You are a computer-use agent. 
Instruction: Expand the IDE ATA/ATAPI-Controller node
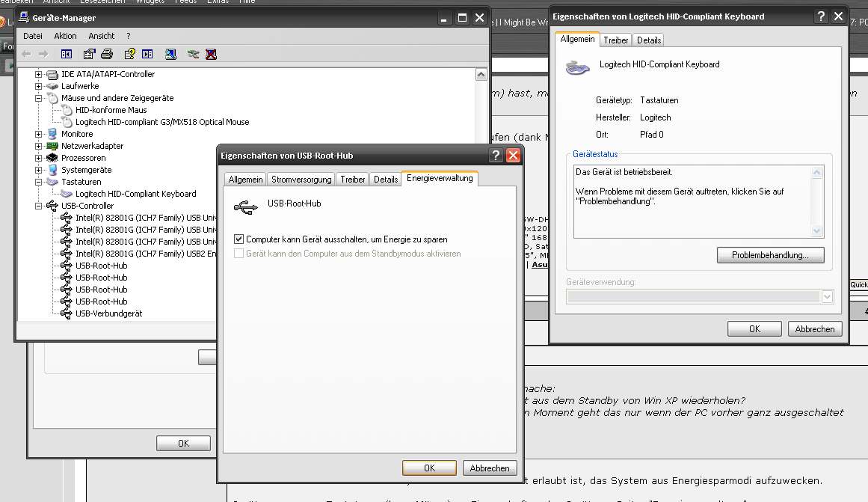[38, 74]
